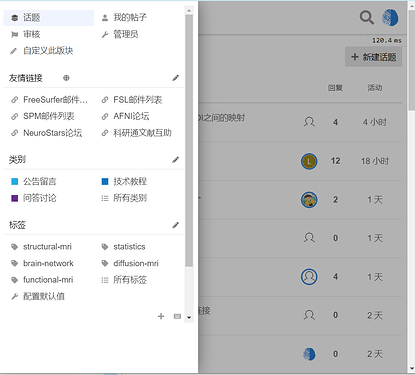Screen dimensions: 415x375
Task: Open FSL邮件列表 link
Action: [x=132, y=100]
